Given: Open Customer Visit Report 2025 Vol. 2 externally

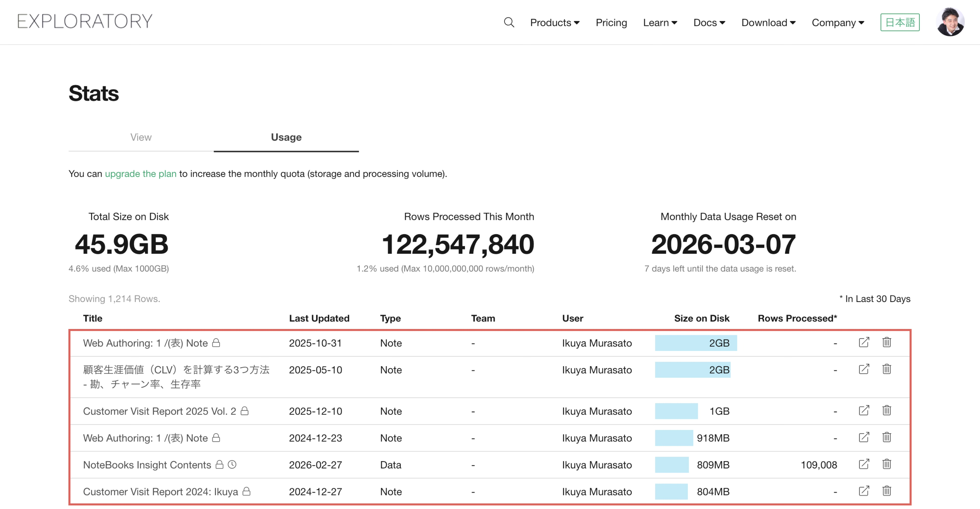Looking at the screenshot, I should (864, 411).
